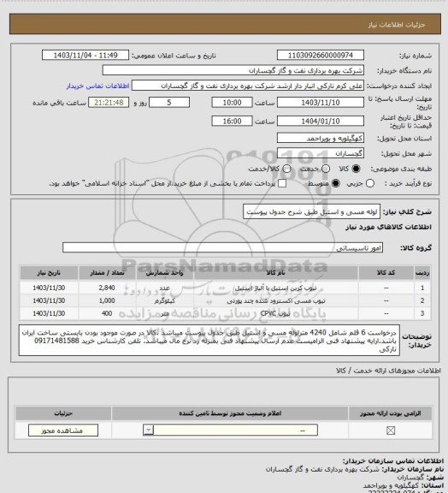448x493 pixels.
Task: Click the جزئیات اطلاعات نیاز title bar
Action: tap(225, 24)
